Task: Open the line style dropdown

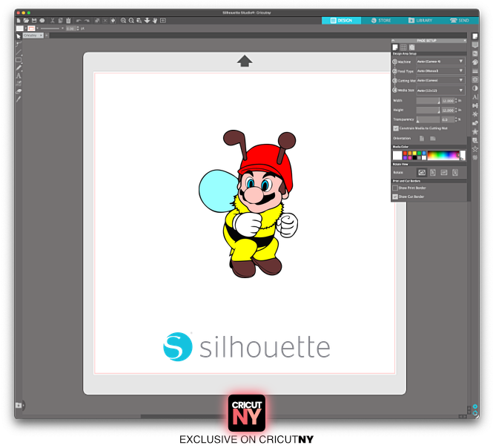Action: 62,28
